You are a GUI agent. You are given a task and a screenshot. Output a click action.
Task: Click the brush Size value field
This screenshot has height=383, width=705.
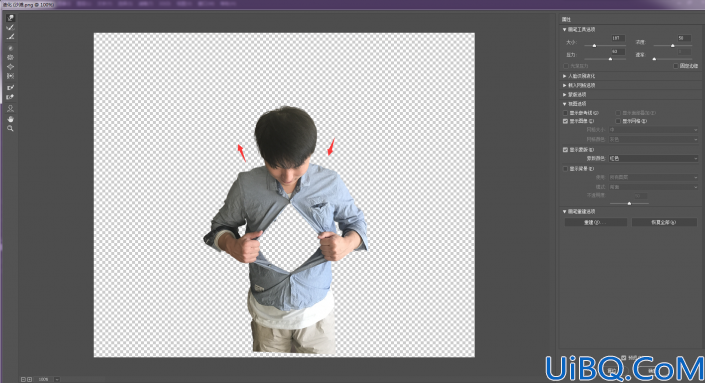coord(618,39)
